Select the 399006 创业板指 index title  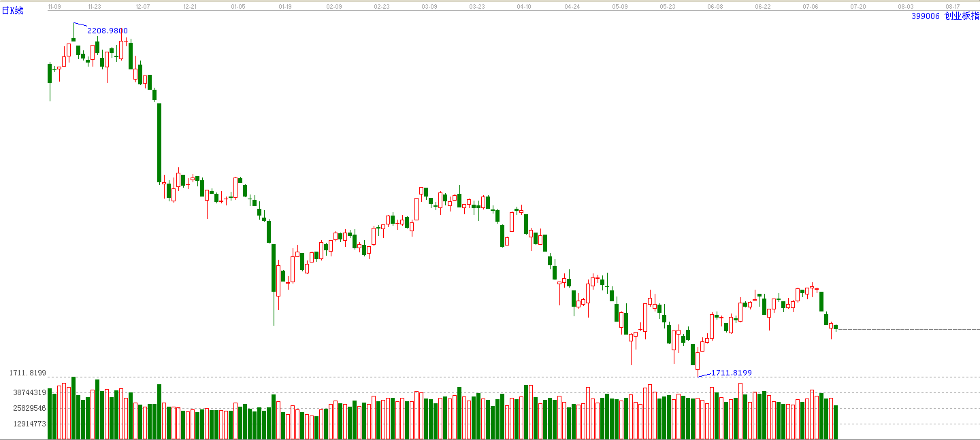tap(945, 16)
